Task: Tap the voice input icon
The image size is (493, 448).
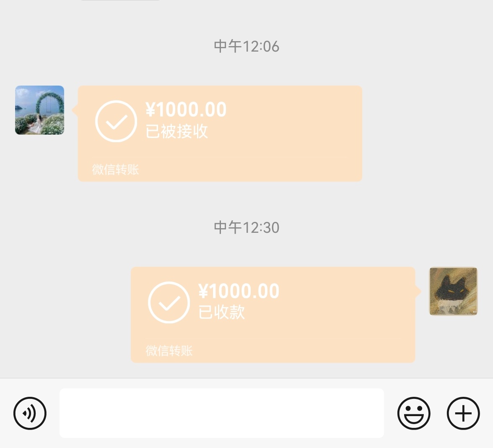Action: coord(30,413)
